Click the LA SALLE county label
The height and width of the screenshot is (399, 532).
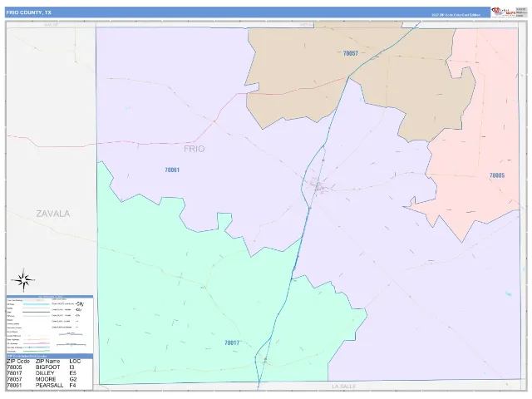click(343, 387)
